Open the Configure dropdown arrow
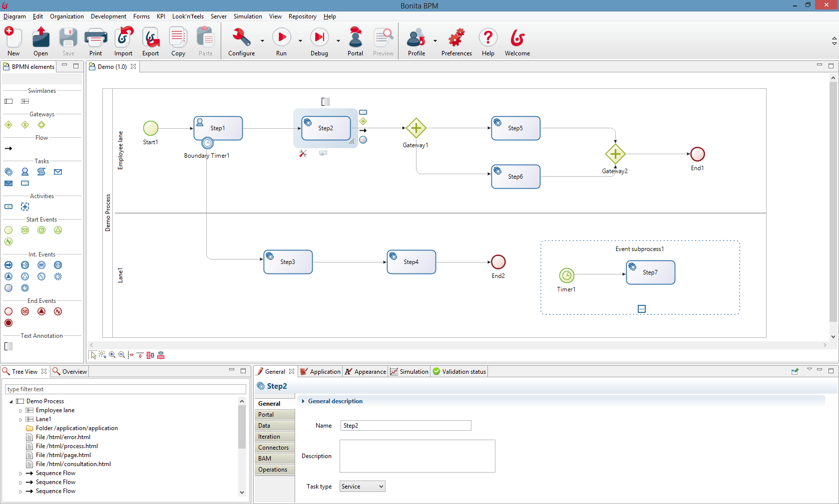This screenshot has height=504, width=839. pos(262,40)
